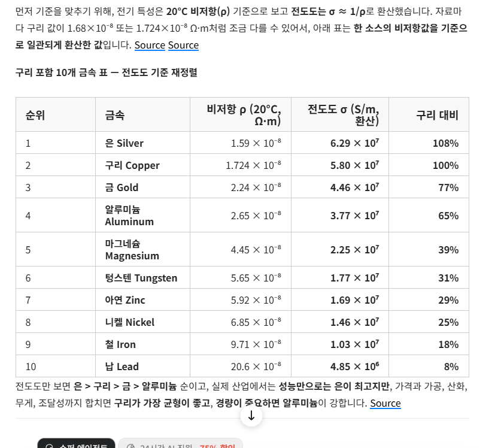Open the second Source link in top paragraph
This screenshot has height=448, width=501.
click(x=183, y=46)
